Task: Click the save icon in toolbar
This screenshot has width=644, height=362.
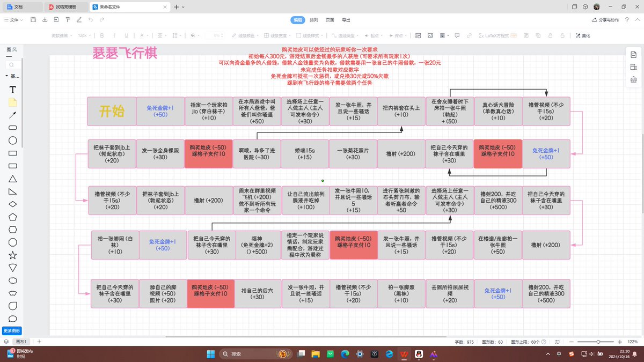Action: tap(33, 20)
